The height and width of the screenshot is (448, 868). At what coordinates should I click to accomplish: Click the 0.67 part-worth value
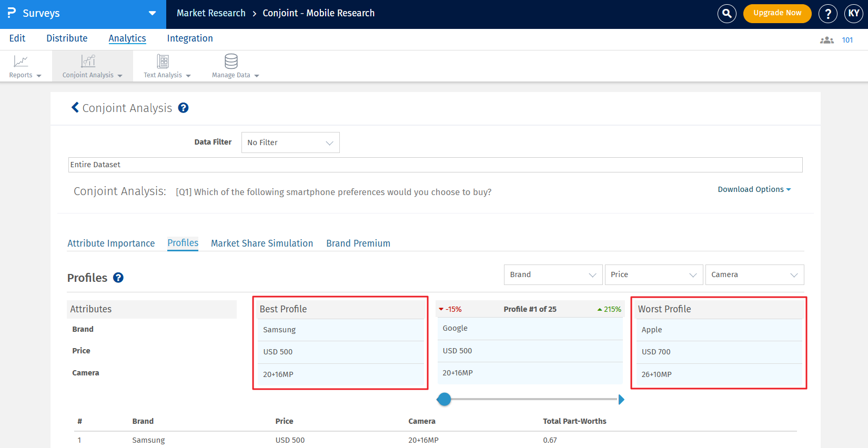coord(550,440)
